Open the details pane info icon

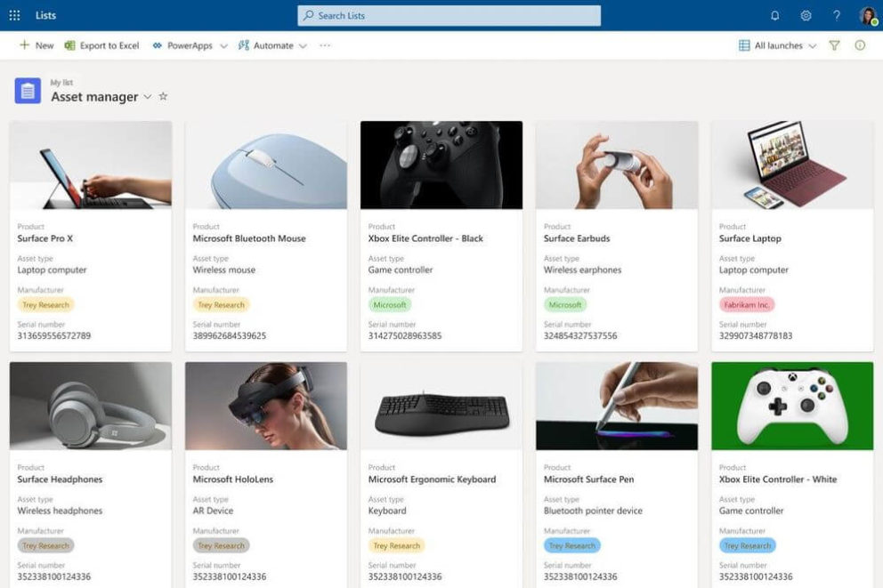click(859, 45)
